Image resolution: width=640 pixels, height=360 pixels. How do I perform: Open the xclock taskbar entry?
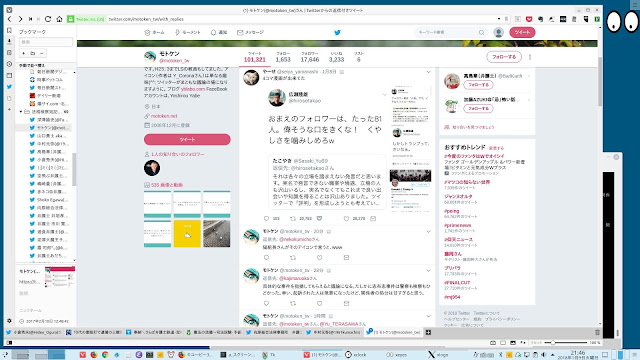coord(356,355)
